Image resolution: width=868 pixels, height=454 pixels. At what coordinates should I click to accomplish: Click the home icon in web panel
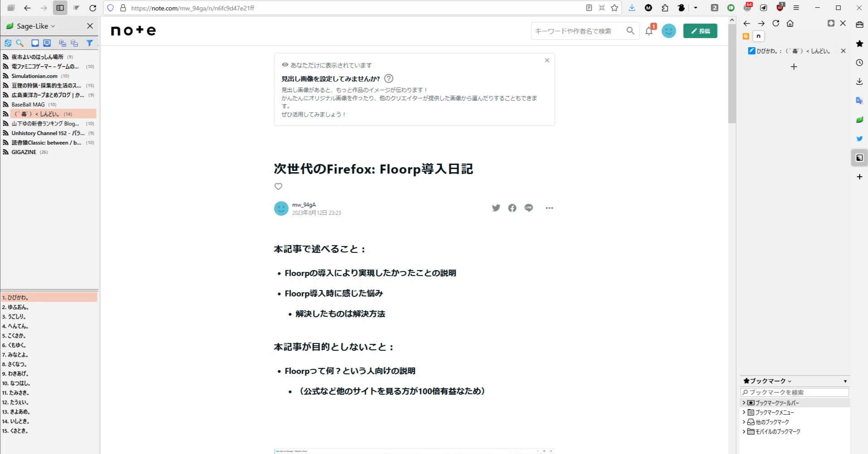pyautogui.click(x=790, y=24)
